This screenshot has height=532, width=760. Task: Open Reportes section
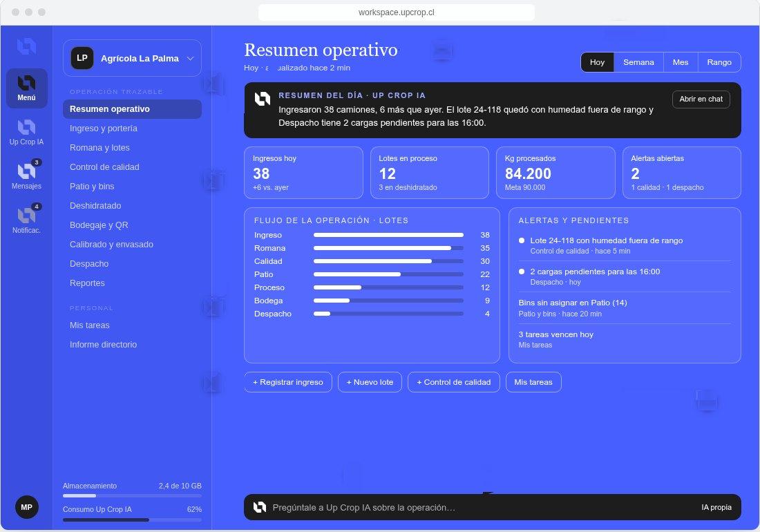(133, 283)
